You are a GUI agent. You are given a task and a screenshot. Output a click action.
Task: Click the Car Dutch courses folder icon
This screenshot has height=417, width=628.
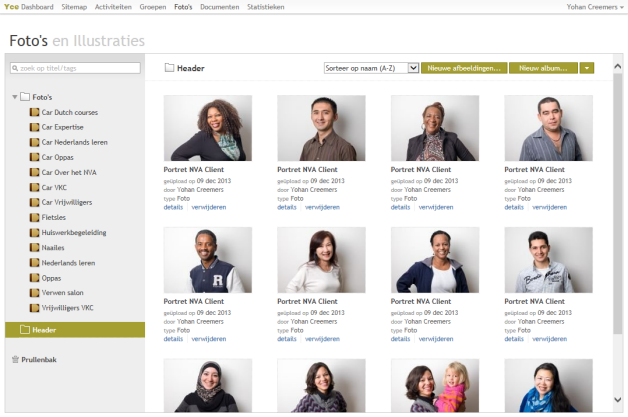[34, 112]
